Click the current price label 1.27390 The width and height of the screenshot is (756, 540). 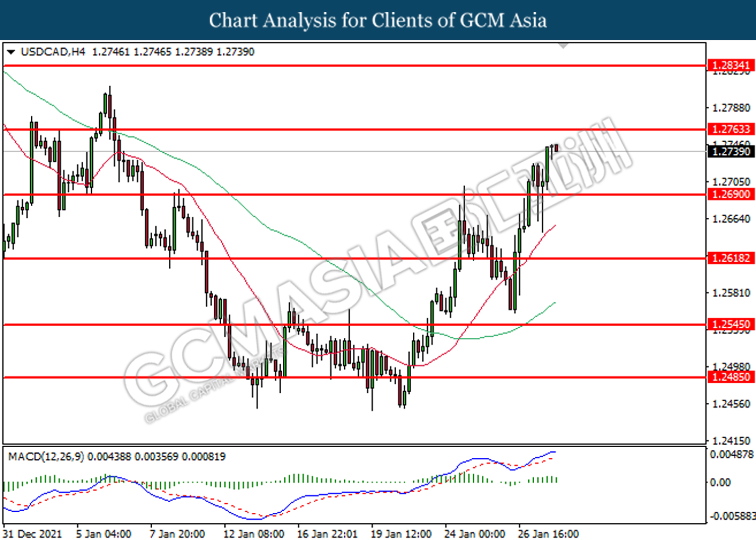(731, 151)
